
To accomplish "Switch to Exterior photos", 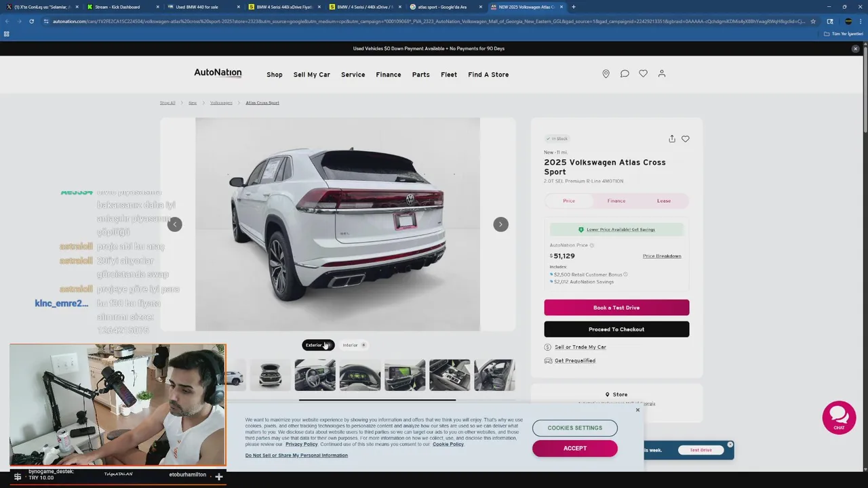I will pyautogui.click(x=318, y=345).
